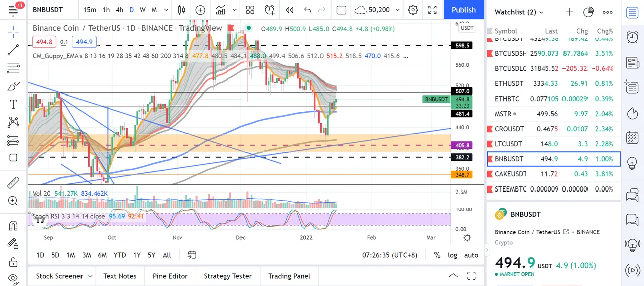Open the Text Notes tab
Screen dimensions: 644x286
(120, 276)
